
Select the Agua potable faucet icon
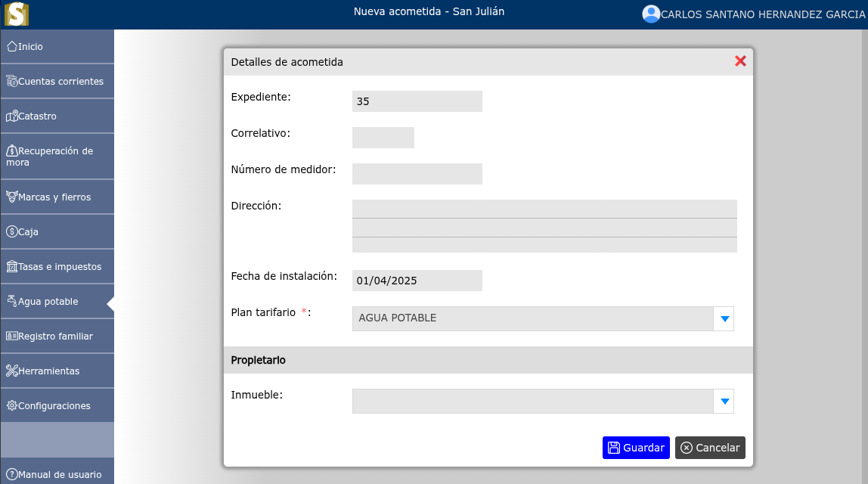(x=11, y=301)
